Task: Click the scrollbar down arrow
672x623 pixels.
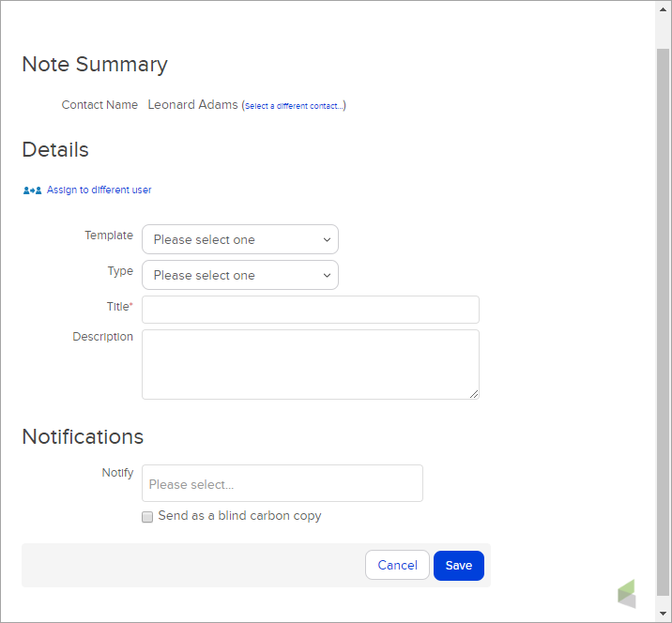Action: 663,614
